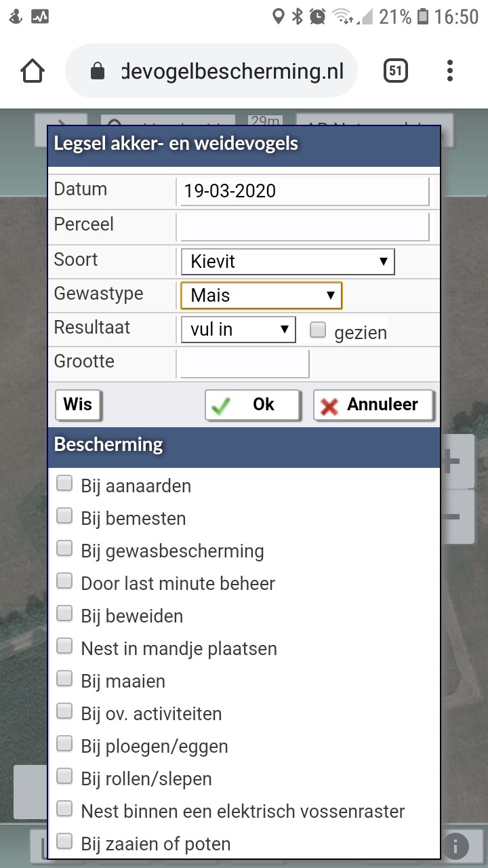This screenshot has width=488, height=868.
Task: Open the Chrome tab switcher showing 51
Action: tap(395, 71)
